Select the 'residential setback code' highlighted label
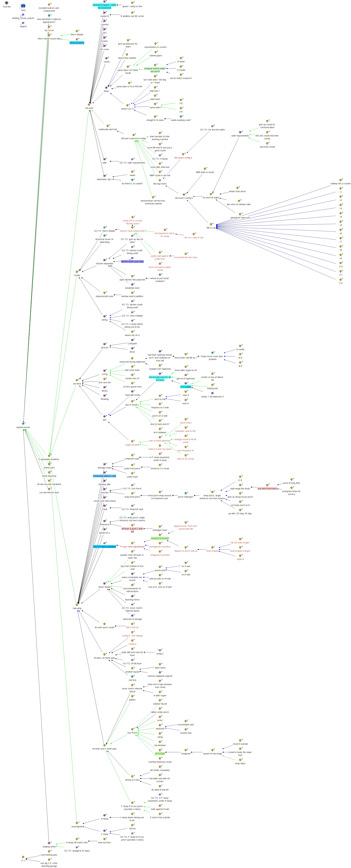The image size is (351, 868). pyautogui.click(x=104, y=476)
